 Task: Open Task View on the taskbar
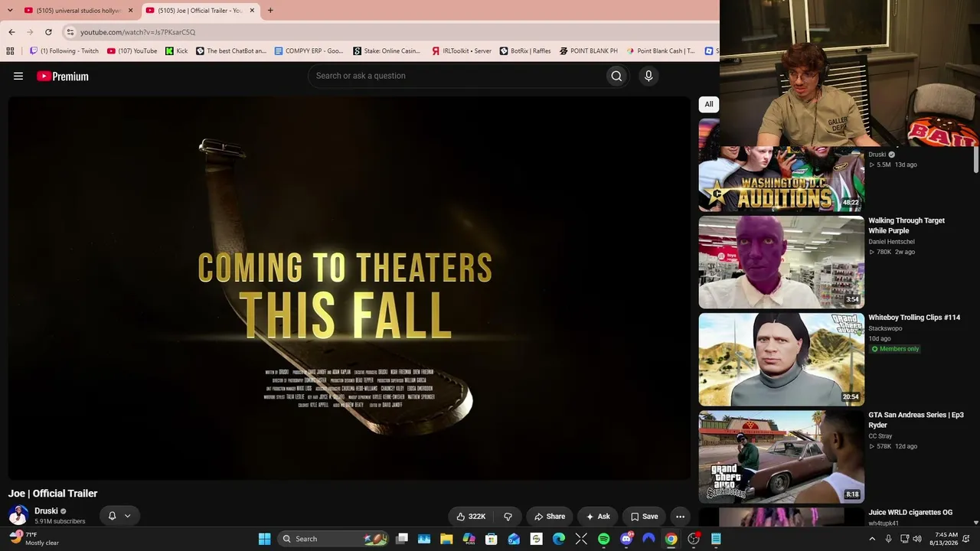point(402,539)
